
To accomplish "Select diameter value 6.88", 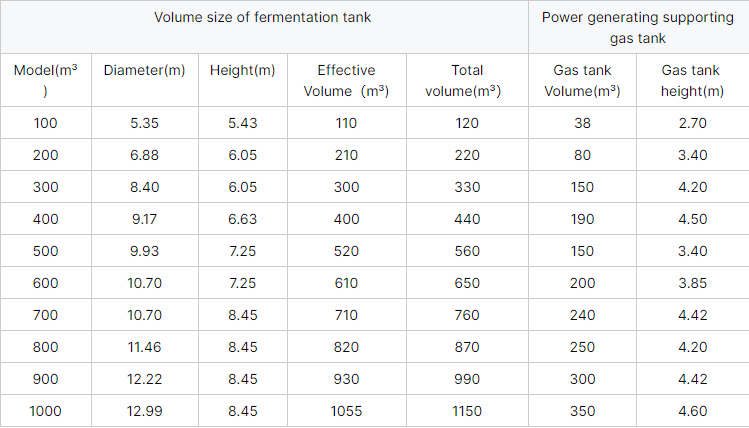I will (144, 155).
